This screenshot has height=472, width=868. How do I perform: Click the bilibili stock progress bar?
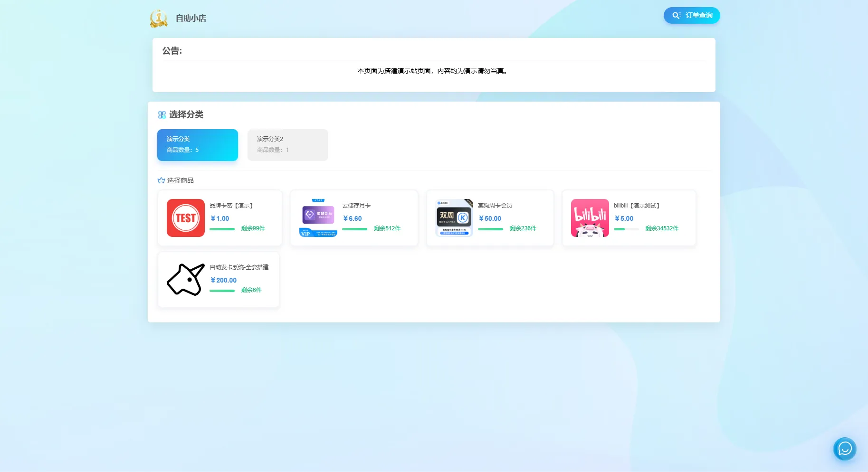pos(626,229)
